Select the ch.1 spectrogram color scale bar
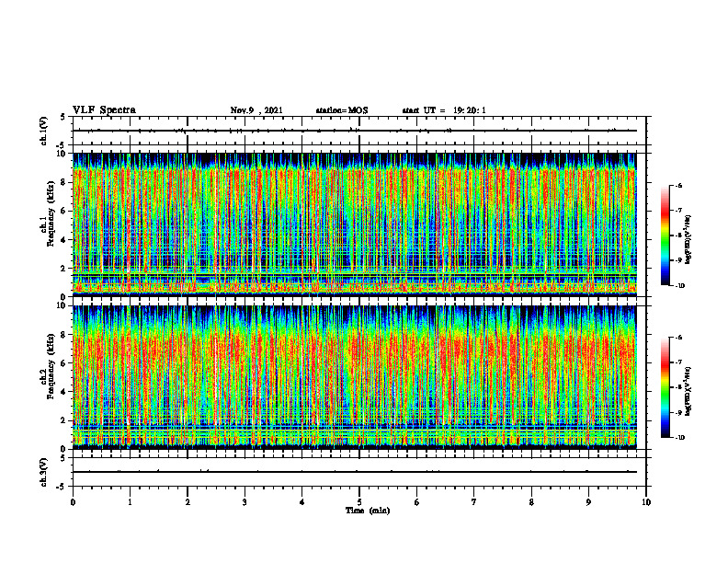728x563 pixels. click(x=665, y=236)
